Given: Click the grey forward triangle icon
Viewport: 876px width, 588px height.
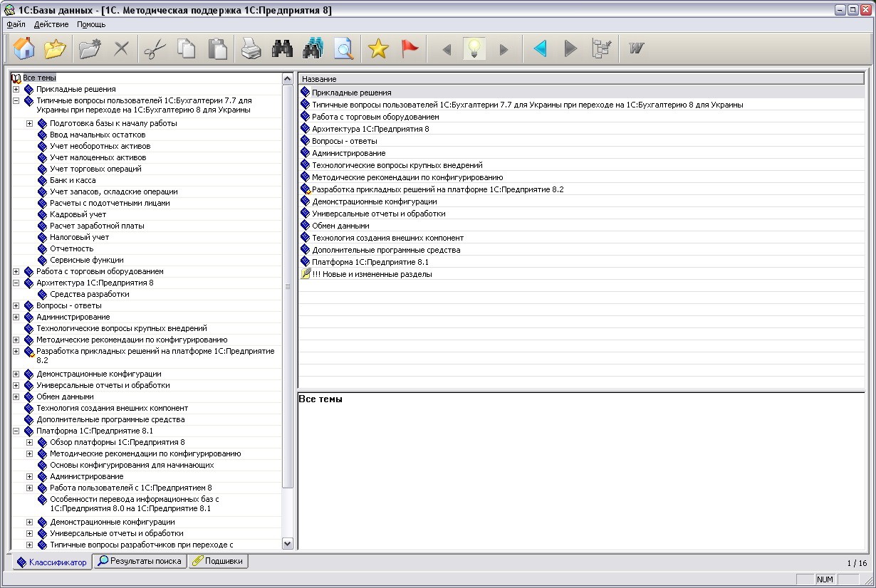Looking at the screenshot, I should [x=570, y=49].
